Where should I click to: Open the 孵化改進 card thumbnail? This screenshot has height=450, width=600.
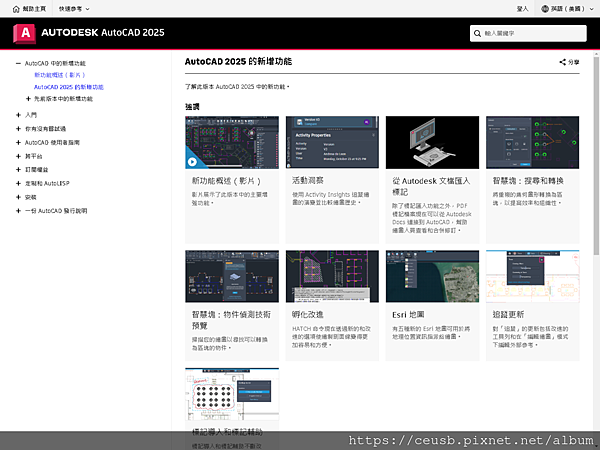coord(332,276)
